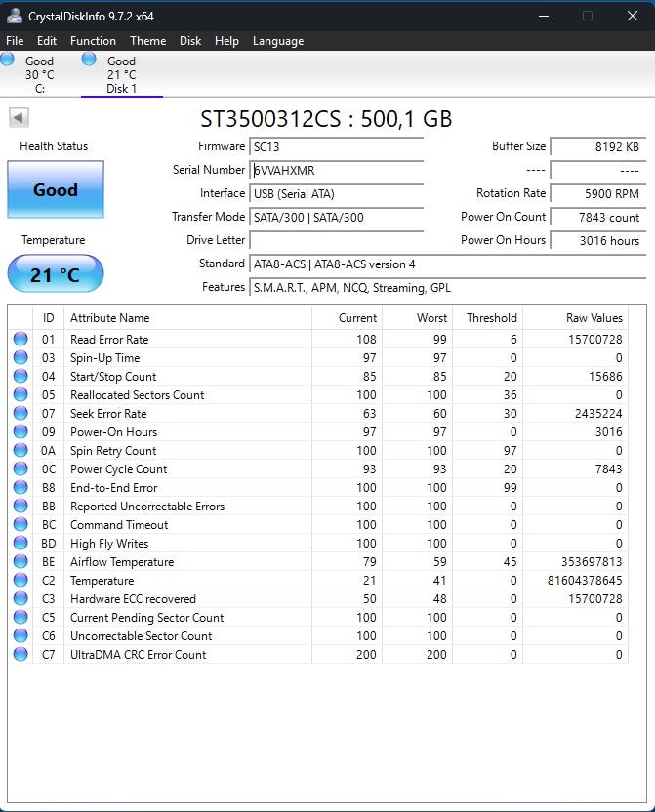The image size is (655, 812).
Task: Click status orb beside Uncorrectable Sector Count
Action: click(20, 636)
